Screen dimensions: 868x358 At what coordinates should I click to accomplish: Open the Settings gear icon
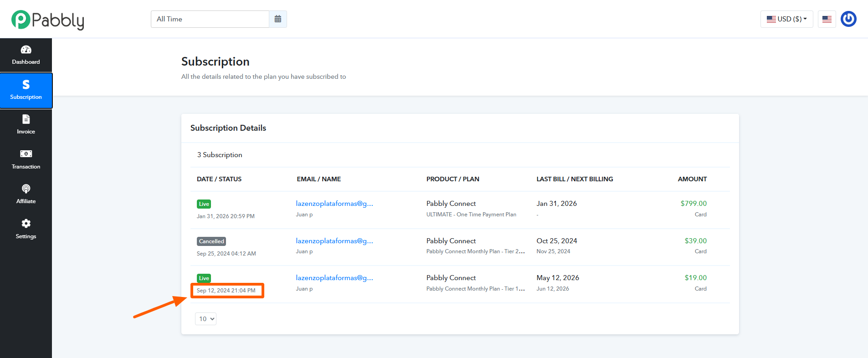26,223
